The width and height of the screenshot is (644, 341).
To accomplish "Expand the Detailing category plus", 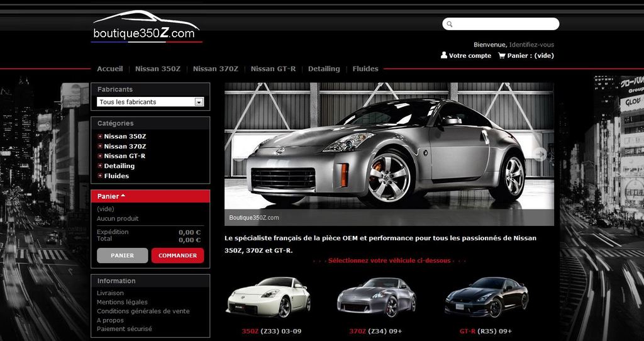I will pyautogui.click(x=100, y=166).
